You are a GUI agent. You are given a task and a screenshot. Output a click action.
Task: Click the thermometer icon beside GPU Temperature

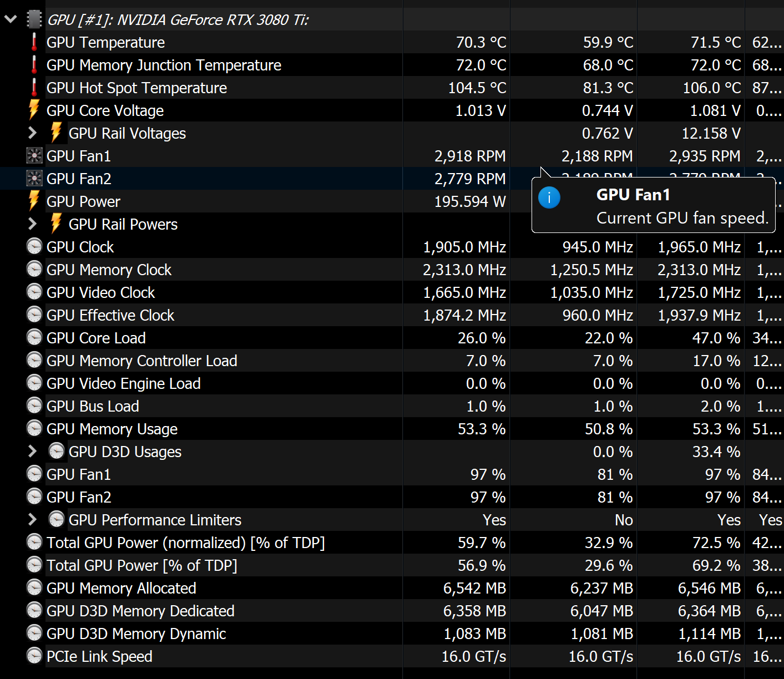point(34,42)
